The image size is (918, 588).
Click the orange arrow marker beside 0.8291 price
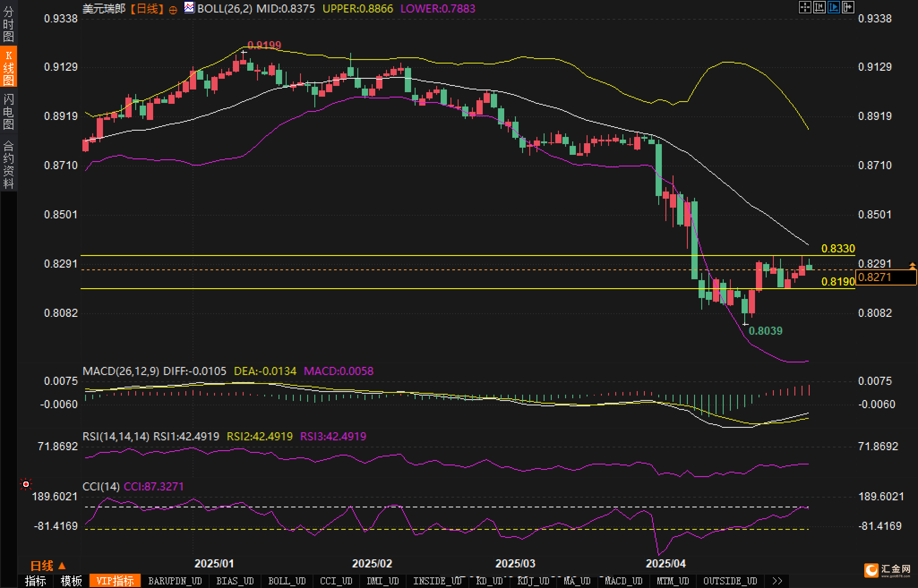(912, 266)
